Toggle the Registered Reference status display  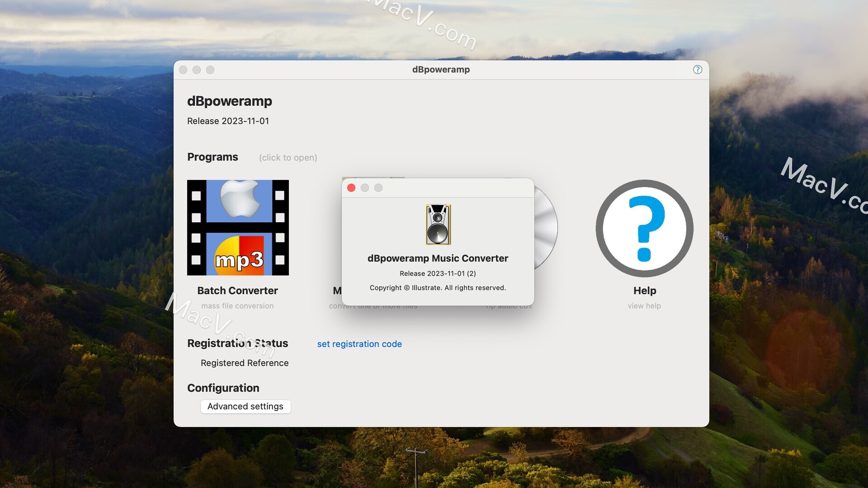pyautogui.click(x=245, y=362)
